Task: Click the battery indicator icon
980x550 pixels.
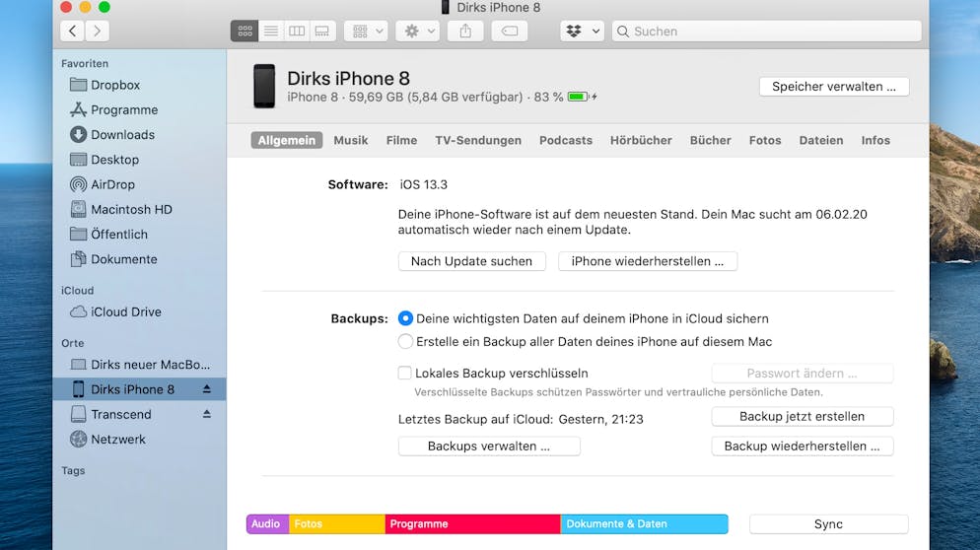Action: 578,97
